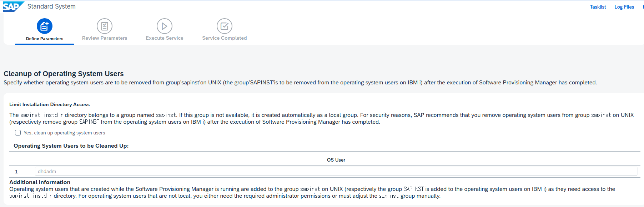Open the Review Parameters tab label

105,38
